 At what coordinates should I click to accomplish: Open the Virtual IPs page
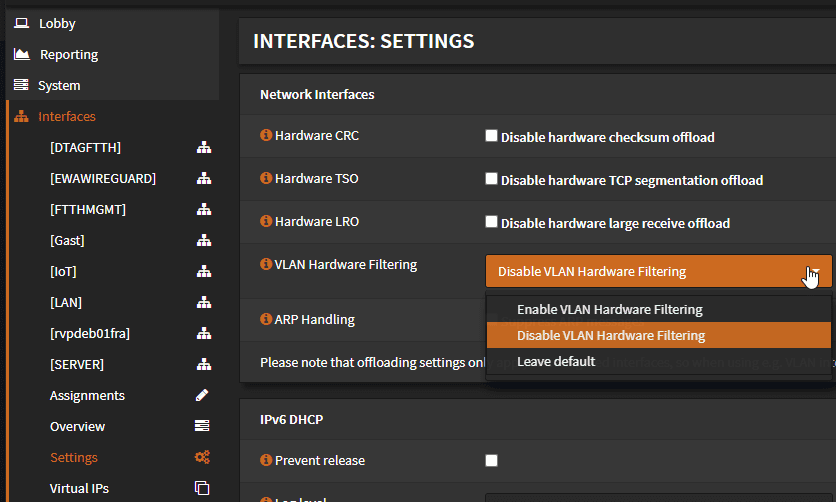tap(79, 489)
